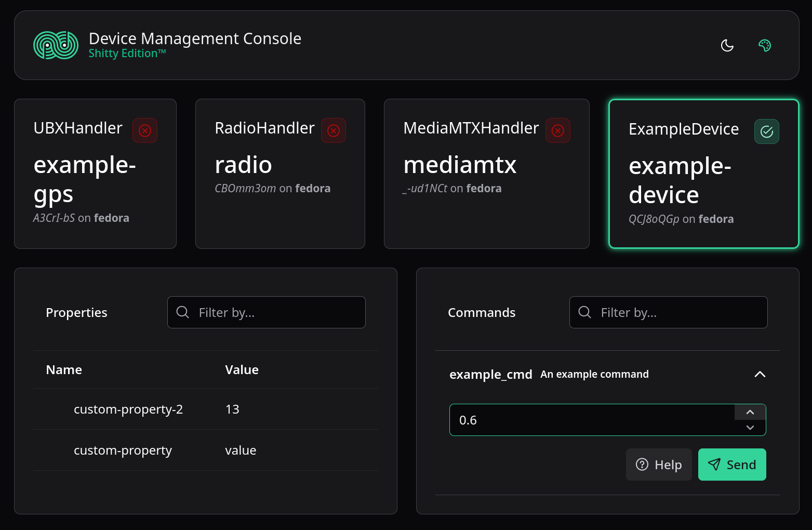Click UBXHandler red disconnected status icon

pyautogui.click(x=145, y=130)
